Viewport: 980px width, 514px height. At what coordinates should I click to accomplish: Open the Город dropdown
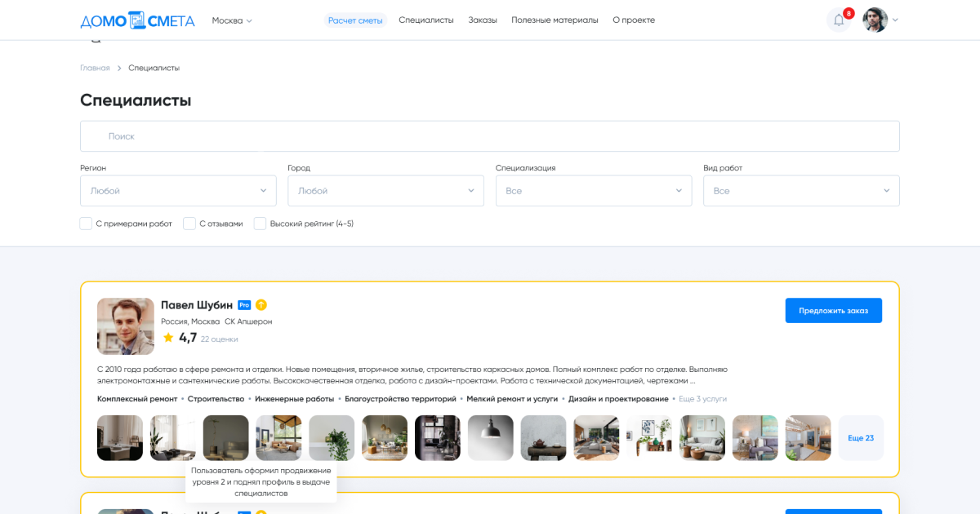(x=385, y=191)
